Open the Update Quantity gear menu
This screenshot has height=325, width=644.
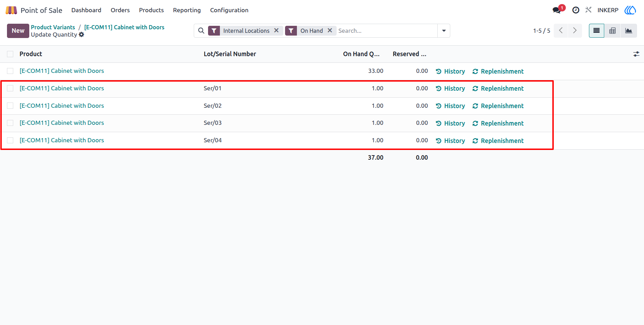82,35
